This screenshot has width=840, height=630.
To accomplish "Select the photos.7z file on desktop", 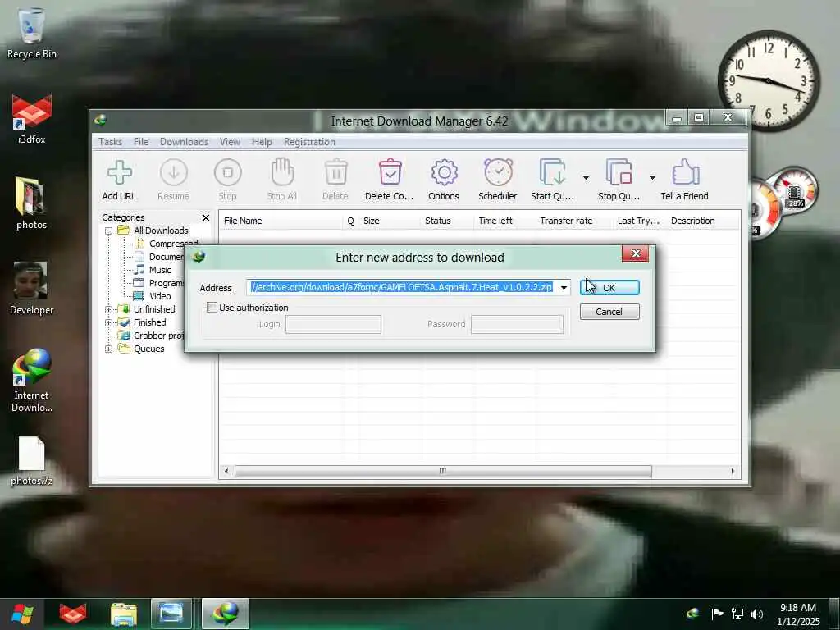I will point(32,461).
